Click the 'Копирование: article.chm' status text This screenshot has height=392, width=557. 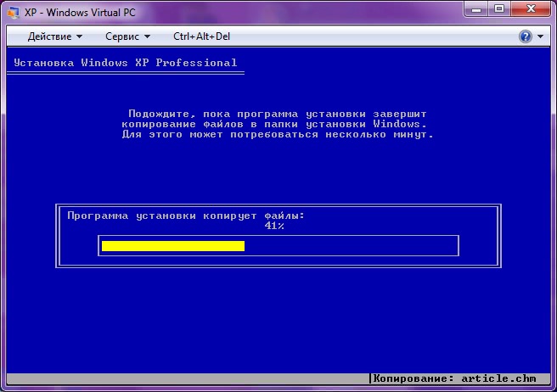tap(454, 378)
